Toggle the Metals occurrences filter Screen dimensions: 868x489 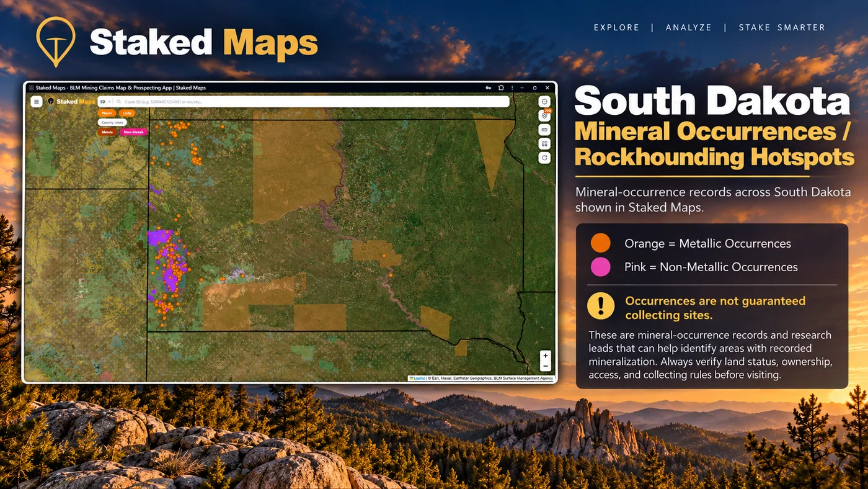coord(107,132)
